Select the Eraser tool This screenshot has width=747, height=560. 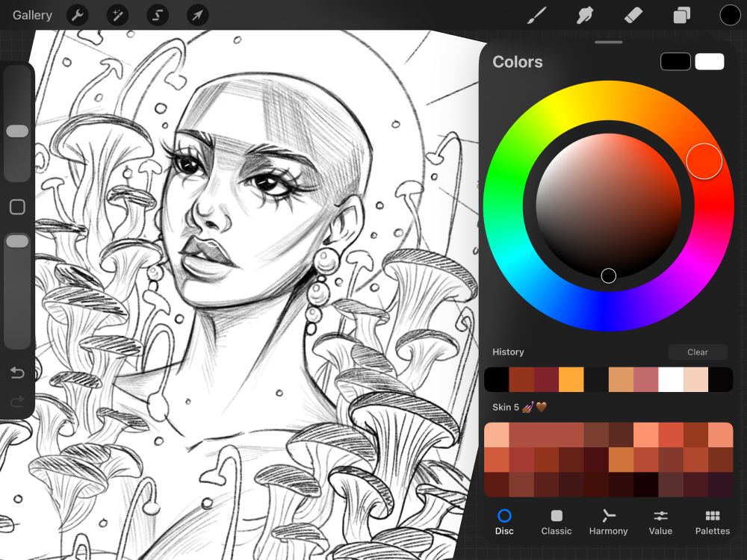[633, 15]
